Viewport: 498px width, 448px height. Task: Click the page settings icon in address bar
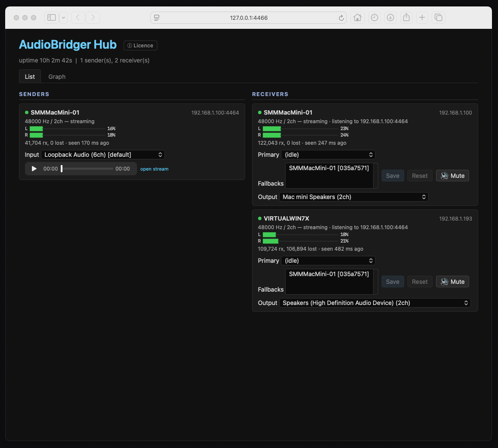tap(156, 18)
